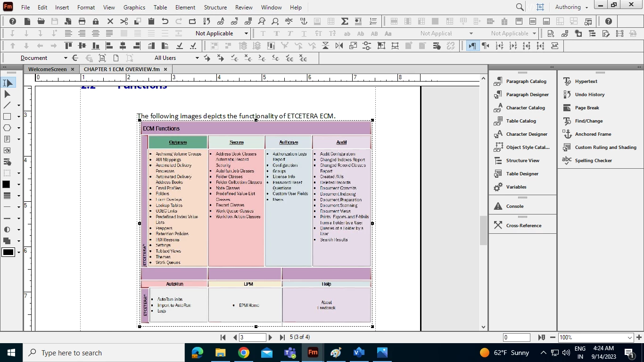
Task: Toggle justified paragraph alignment
Action: tap(109, 33)
